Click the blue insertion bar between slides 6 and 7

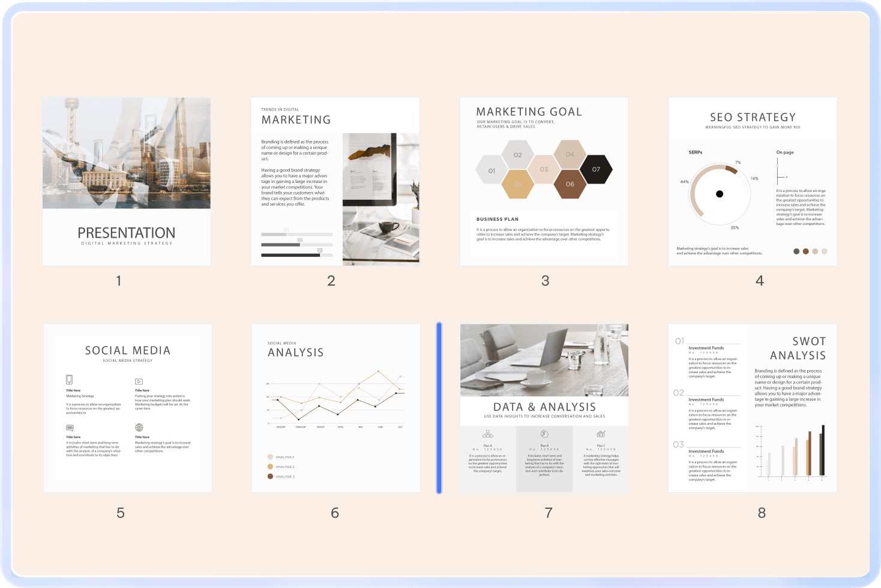pos(440,407)
